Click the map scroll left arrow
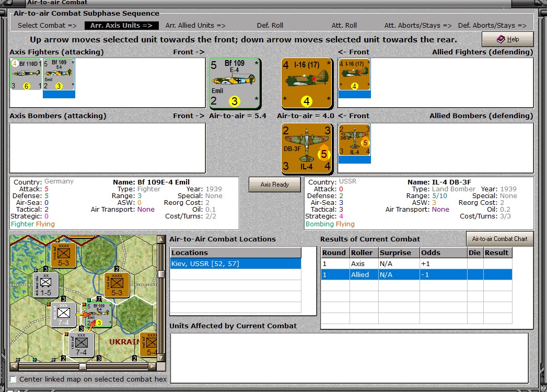The height and width of the screenshot is (392, 547). coord(14,366)
